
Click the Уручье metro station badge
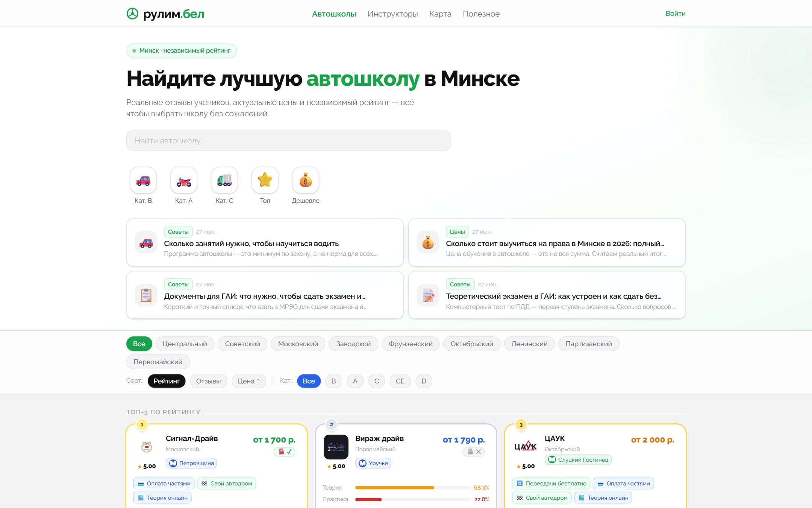[x=373, y=463]
